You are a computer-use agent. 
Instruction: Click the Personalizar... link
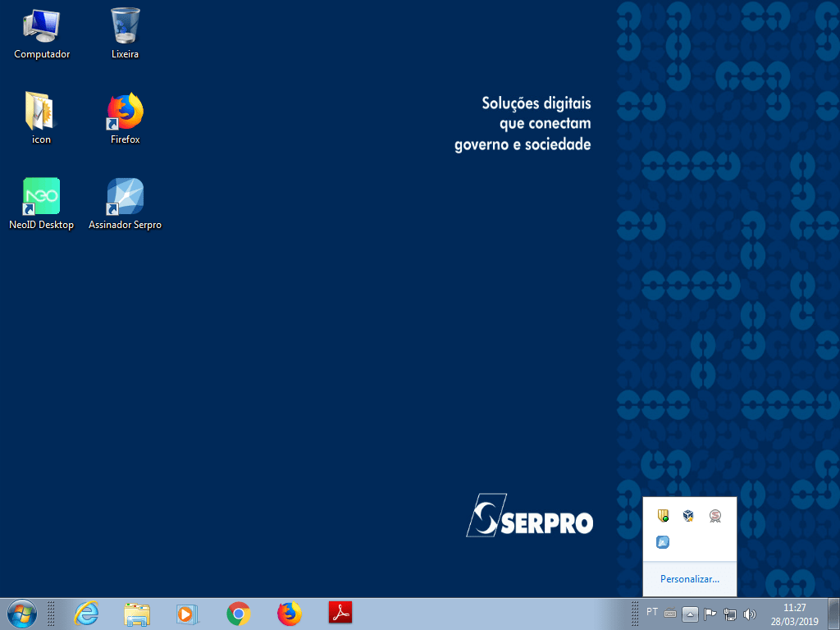689,579
